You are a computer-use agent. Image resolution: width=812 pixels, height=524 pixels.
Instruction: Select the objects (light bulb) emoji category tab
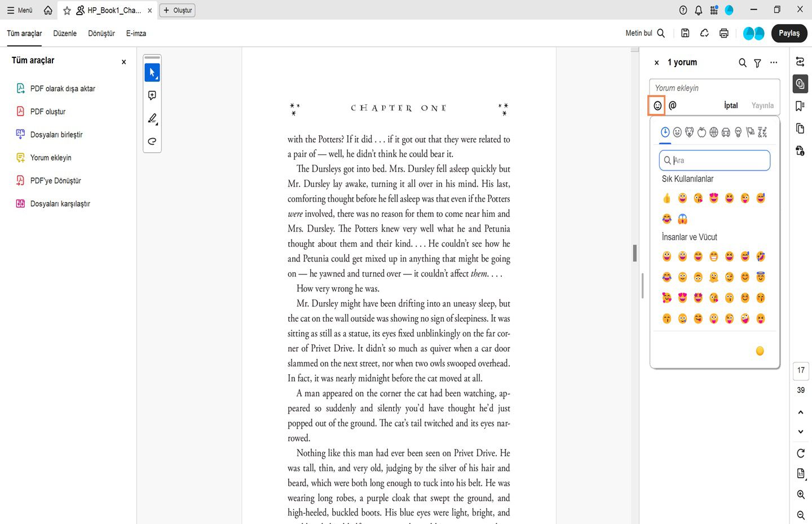point(738,132)
